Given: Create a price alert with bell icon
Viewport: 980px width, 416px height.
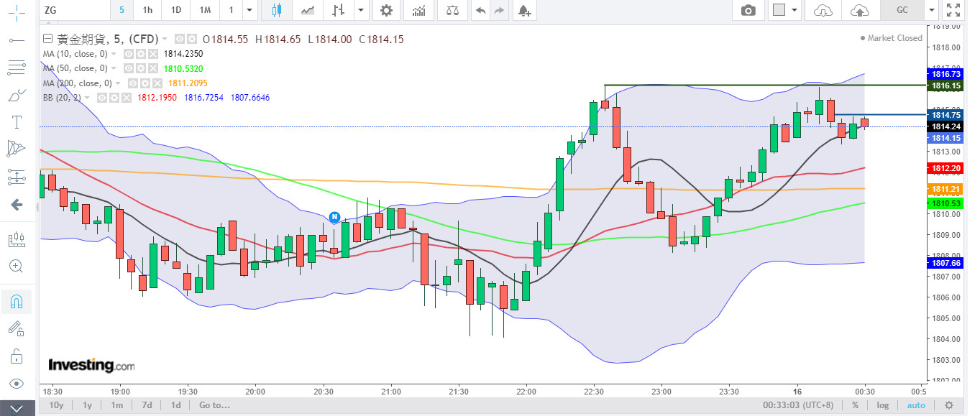Looking at the screenshot, I should (x=524, y=10).
